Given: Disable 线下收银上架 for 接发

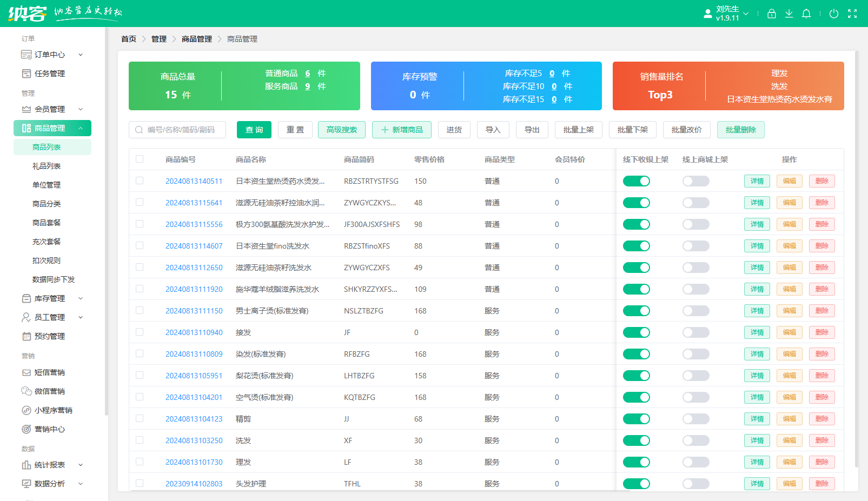Looking at the screenshot, I should (637, 332).
